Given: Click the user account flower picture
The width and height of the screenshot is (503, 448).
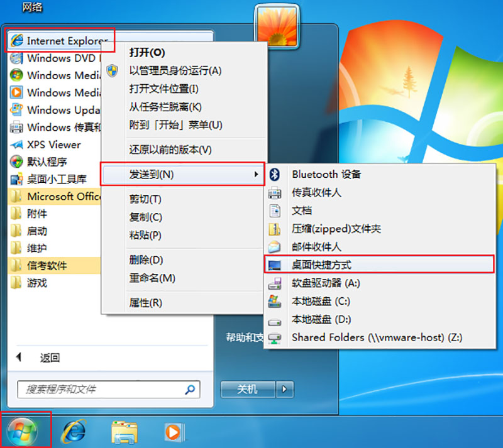Looking at the screenshot, I should click(277, 26).
